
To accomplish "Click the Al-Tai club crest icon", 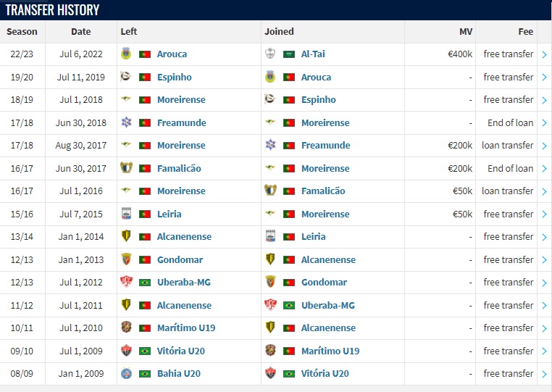I will pyautogui.click(x=270, y=54).
